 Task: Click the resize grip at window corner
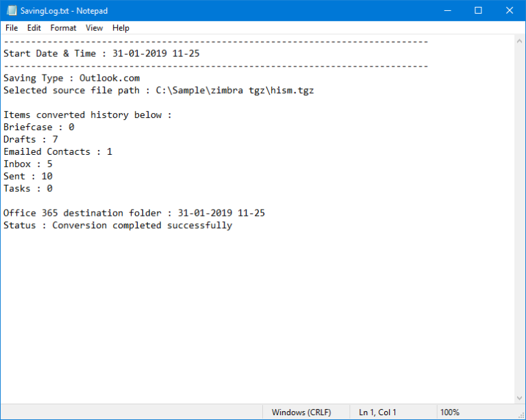coord(521,415)
